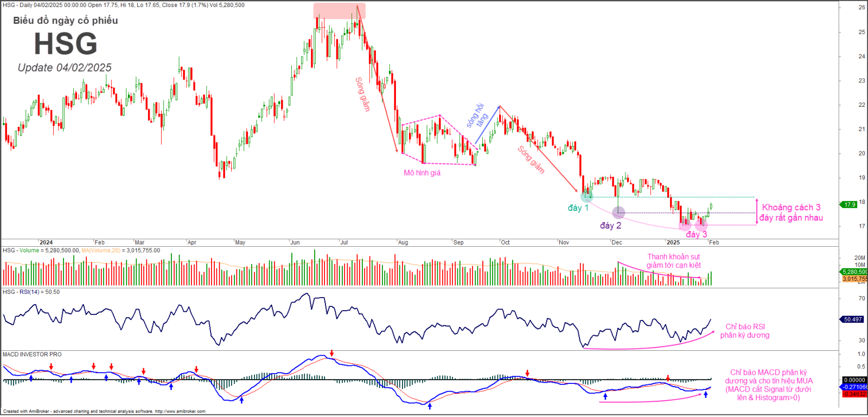Click the purple circle marking đáy 2
The width and height of the screenshot is (868, 417).
(x=618, y=213)
